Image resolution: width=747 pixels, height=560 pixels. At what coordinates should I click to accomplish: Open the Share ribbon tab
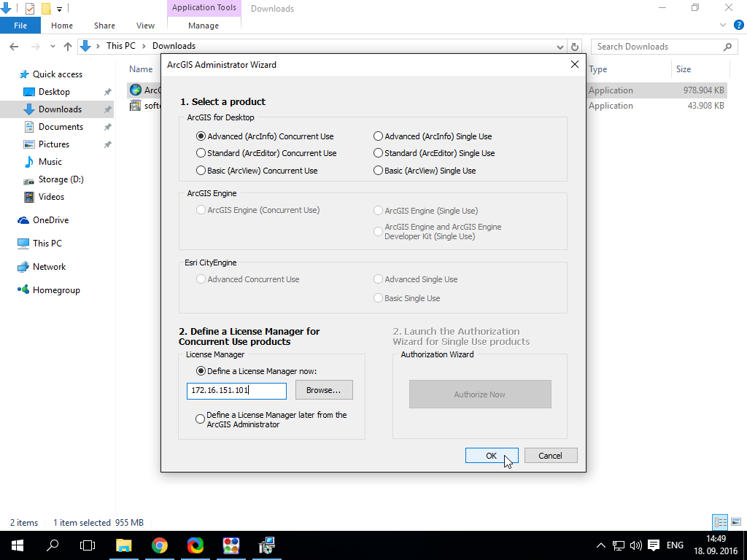point(104,26)
